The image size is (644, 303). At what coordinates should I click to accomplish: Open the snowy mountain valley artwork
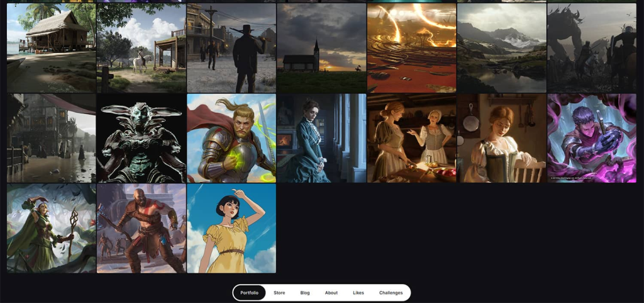pos(501,48)
